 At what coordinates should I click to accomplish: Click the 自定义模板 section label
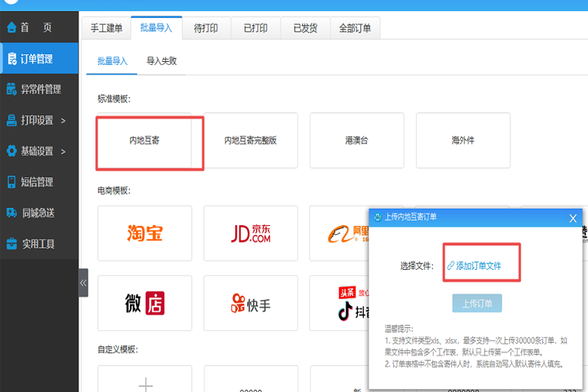[118, 349]
